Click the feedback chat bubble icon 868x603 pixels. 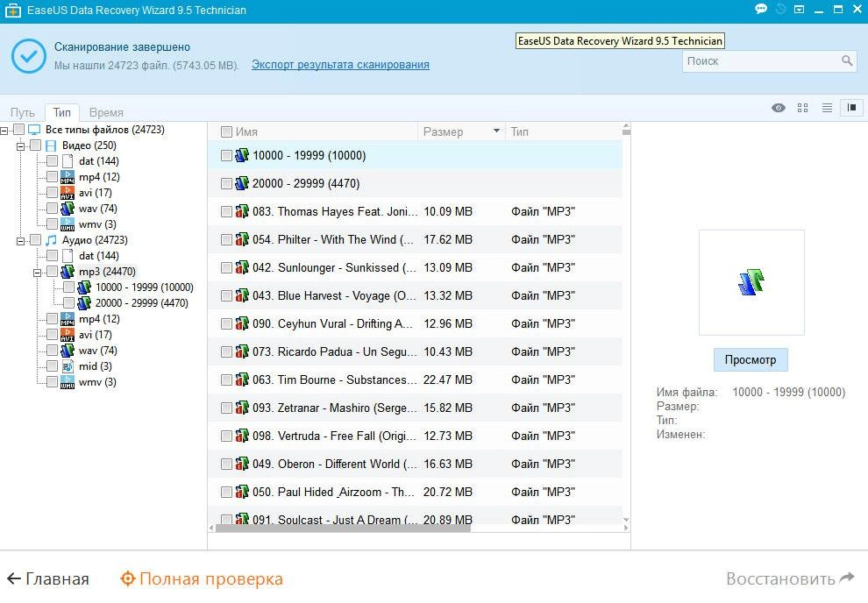coord(761,9)
